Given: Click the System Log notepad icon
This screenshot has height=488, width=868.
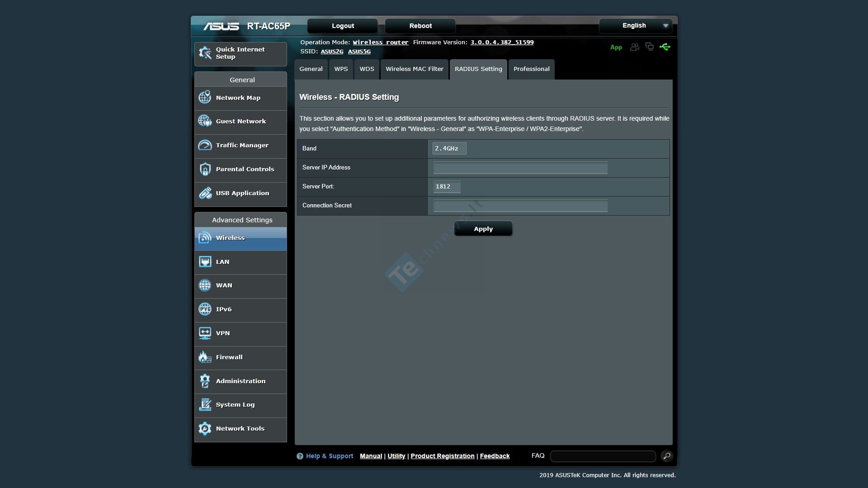Looking at the screenshot, I should (205, 404).
